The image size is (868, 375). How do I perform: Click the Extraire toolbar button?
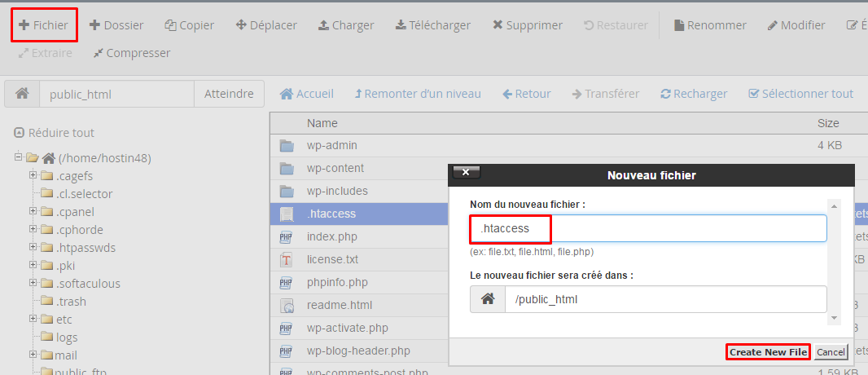45,53
